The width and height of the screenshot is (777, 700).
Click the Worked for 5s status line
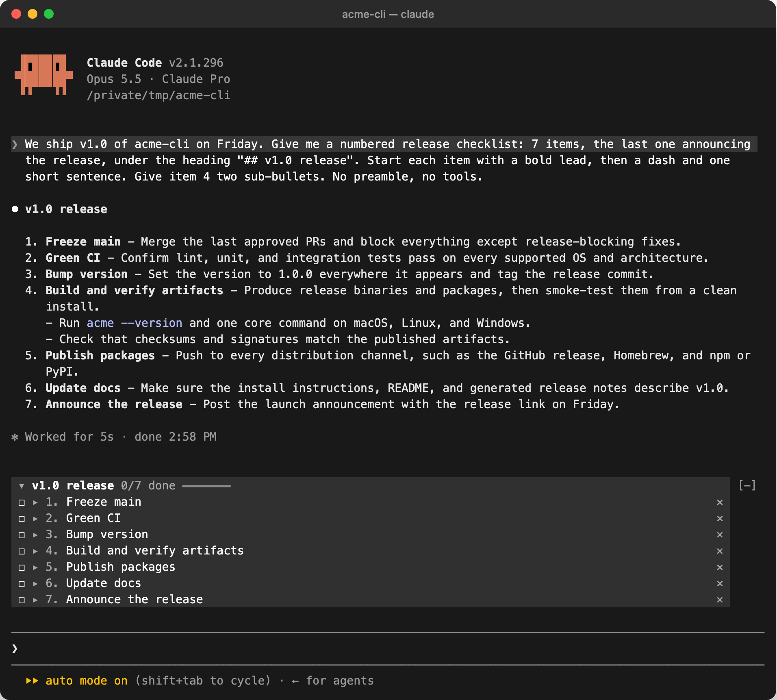click(114, 437)
